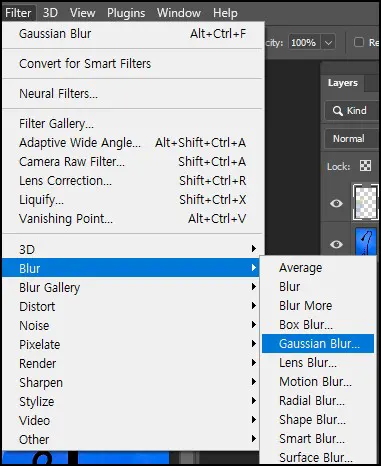Open the View menu

click(x=83, y=13)
